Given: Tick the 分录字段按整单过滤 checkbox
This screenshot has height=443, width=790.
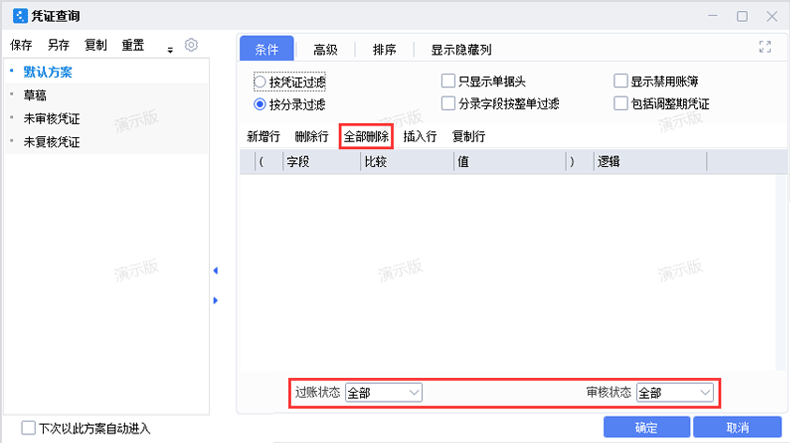Looking at the screenshot, I should (448, 103).
